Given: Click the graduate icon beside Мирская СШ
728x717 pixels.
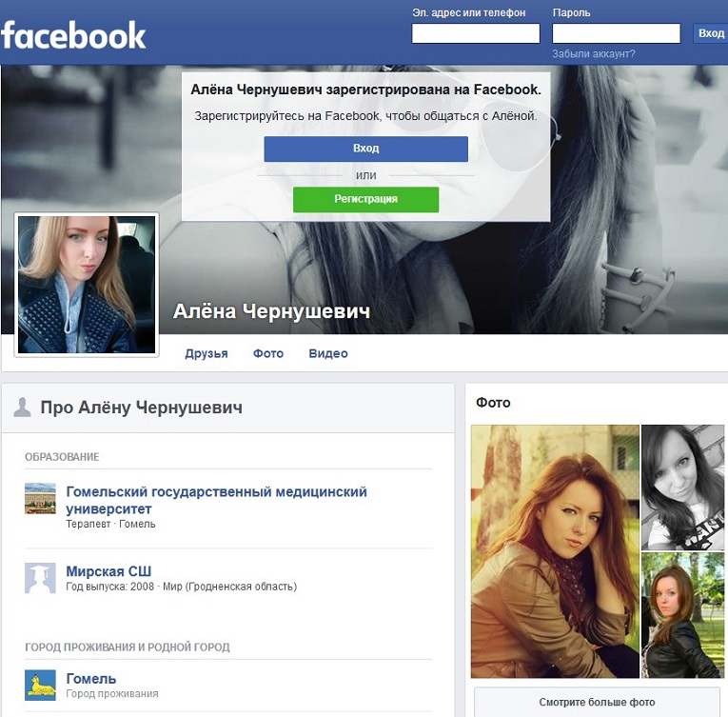Looking at the screenshot, I should (x=40, y=578).
